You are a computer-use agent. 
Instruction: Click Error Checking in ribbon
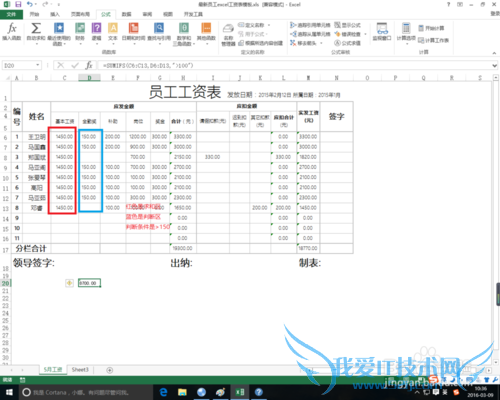click(x=348, y=34)
